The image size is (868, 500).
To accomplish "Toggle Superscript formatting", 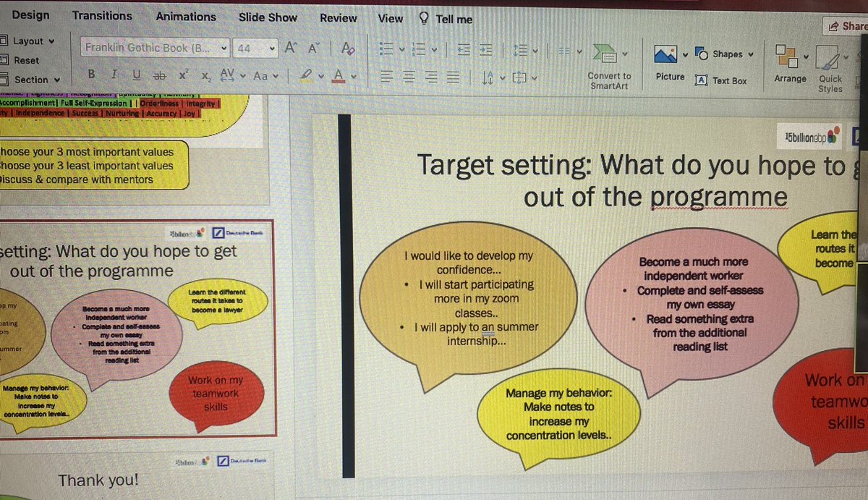I will pos(184,75).
